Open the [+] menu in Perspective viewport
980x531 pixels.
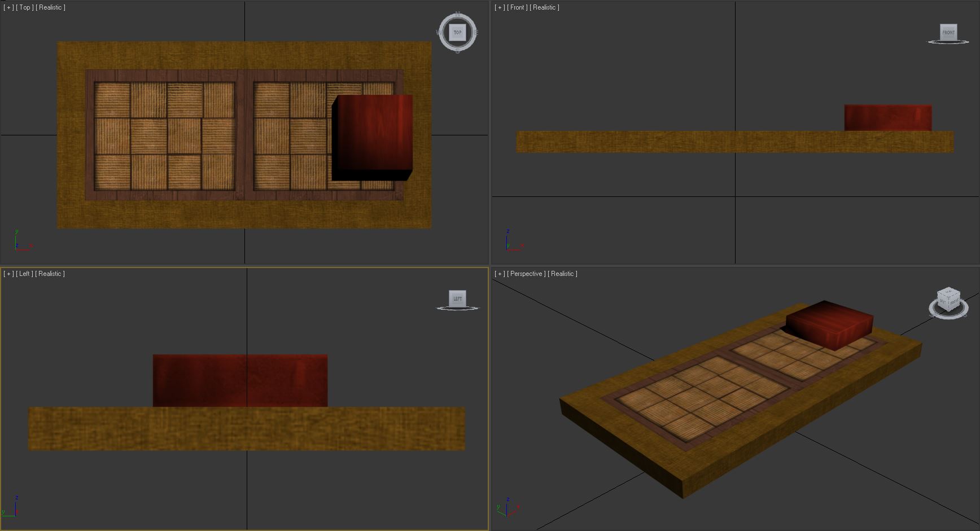(500, 274)
